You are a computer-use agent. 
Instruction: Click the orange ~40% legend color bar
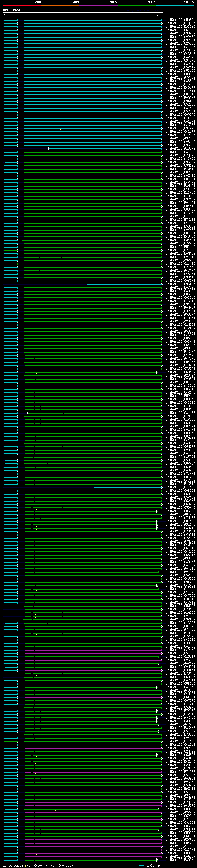[x=60, y=6]
